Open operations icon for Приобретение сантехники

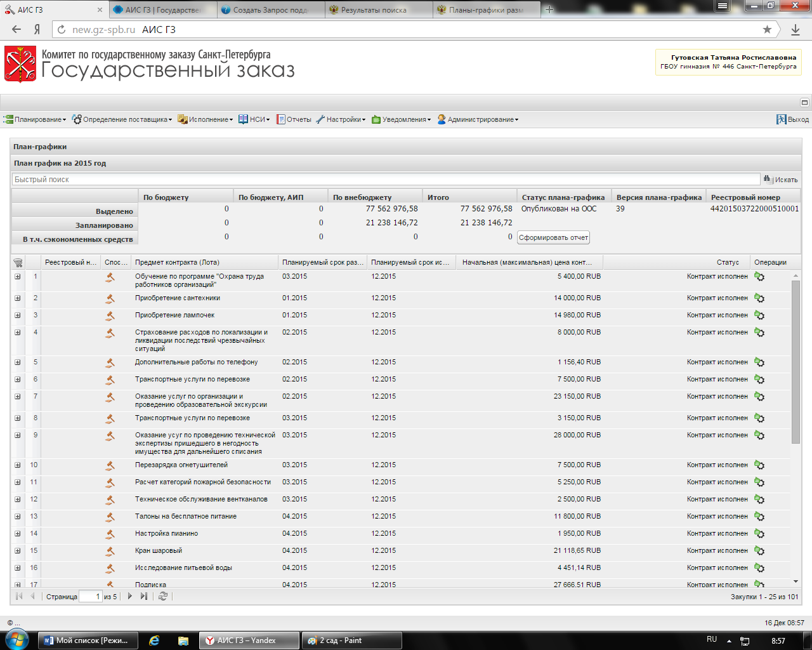click(759, 298)
